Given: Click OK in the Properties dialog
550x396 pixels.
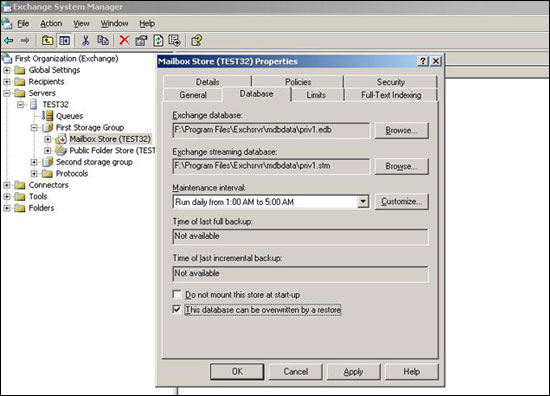Looking at the screenshot, I should coord(237,371).
